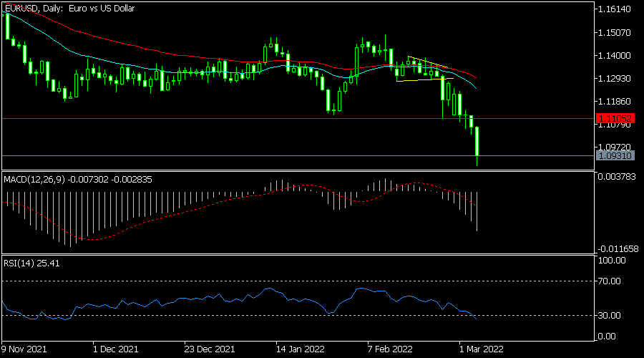644x358 pixels.
Task: Select the yellow horizontal support trendline
Action: (424, 79)
